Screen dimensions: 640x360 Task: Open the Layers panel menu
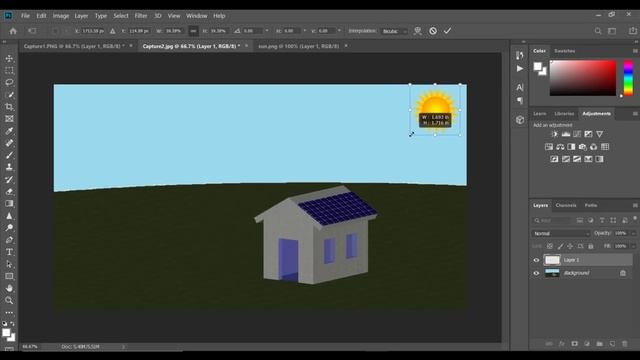635,205
